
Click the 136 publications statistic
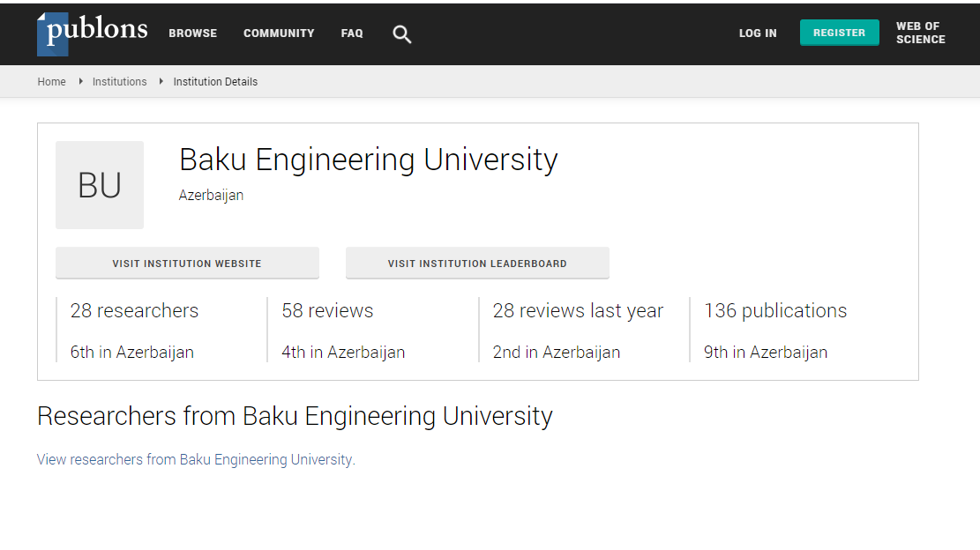click(x=774, y=311)
